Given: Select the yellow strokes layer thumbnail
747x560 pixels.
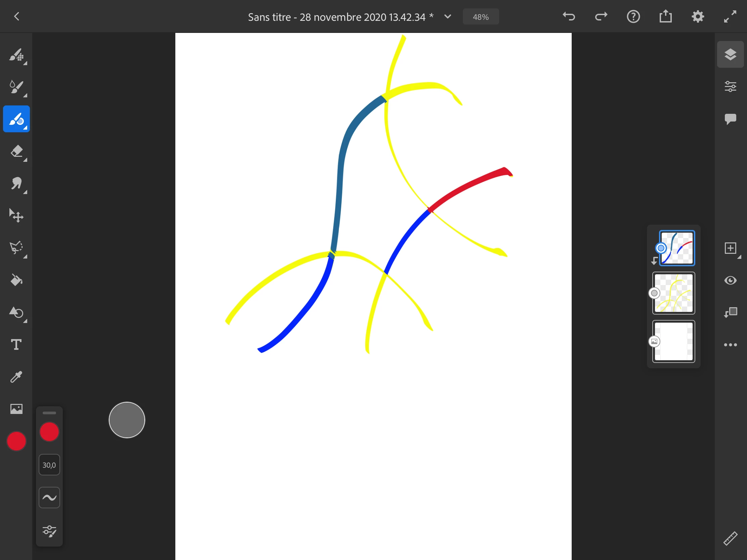Looking at the screenshot, I should tap(673, 293).
